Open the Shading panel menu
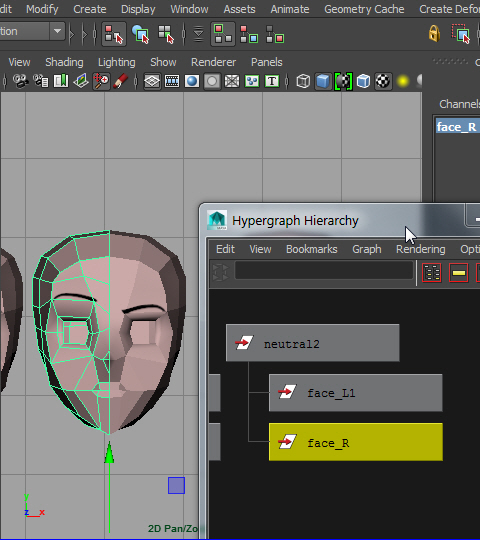Viewport: 480px width, 540px height. [64, 62]
